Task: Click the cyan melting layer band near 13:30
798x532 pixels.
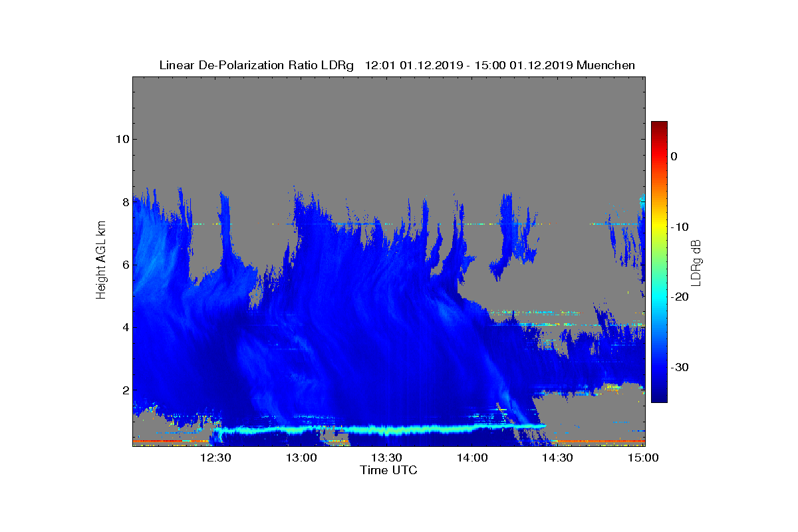Action: 386,430
